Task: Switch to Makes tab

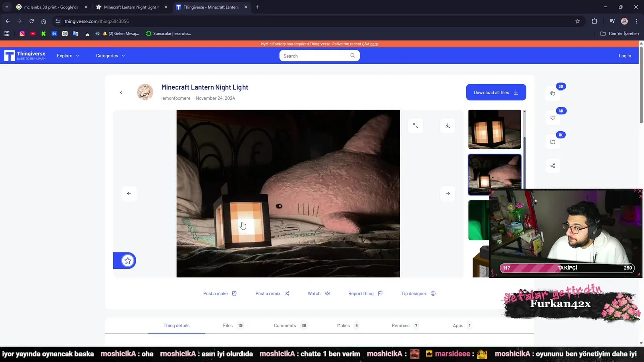Action: pyautogui.click(x=348, y=325)
